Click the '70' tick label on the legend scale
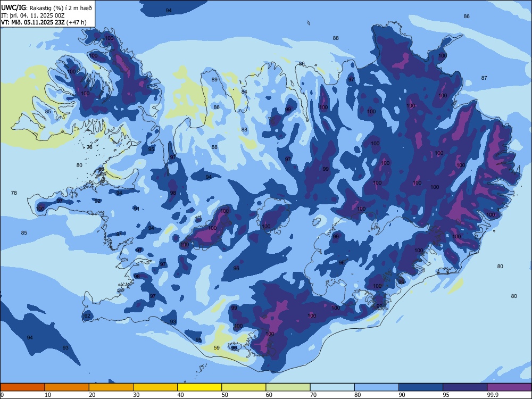 (313, 395)
